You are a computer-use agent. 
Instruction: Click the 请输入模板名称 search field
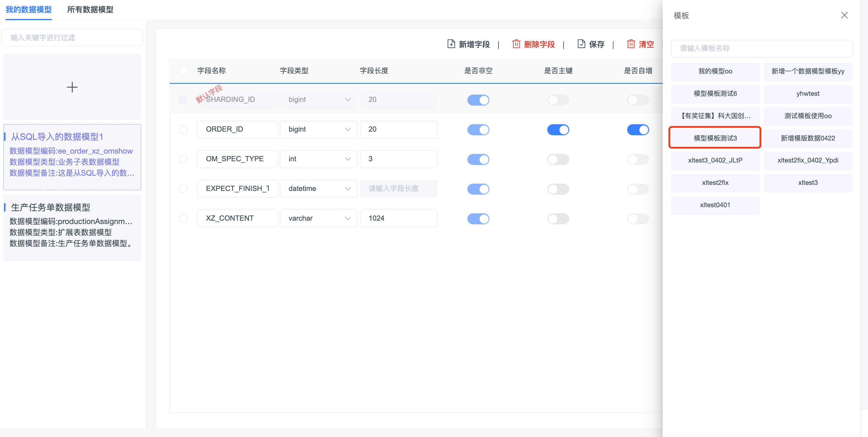[x=761, y=49]
